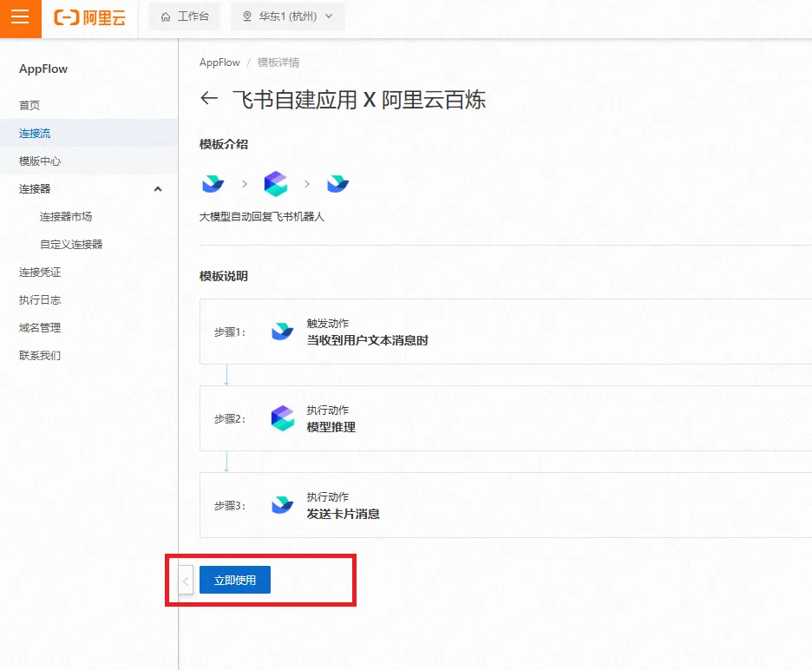This screenshot has height=670, width=812.
Task: Click the region dropdown chevron arrow
Action: click(329, 16)
